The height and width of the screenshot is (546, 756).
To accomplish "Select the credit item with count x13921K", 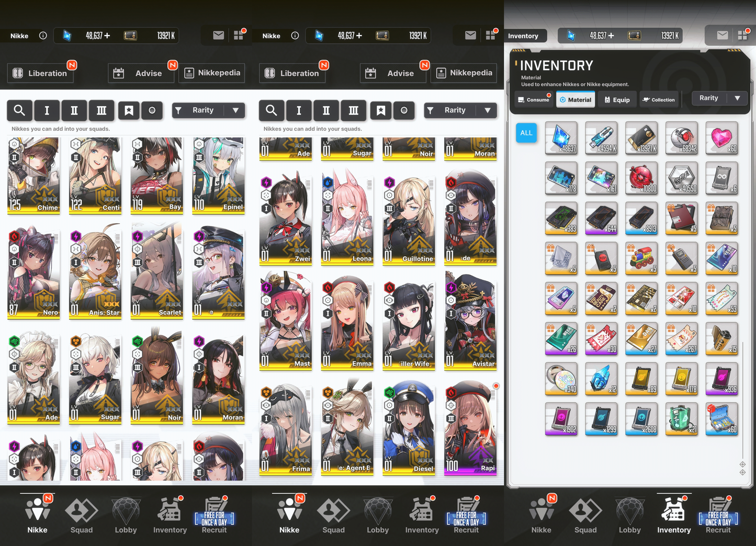I will coord(642,138).
